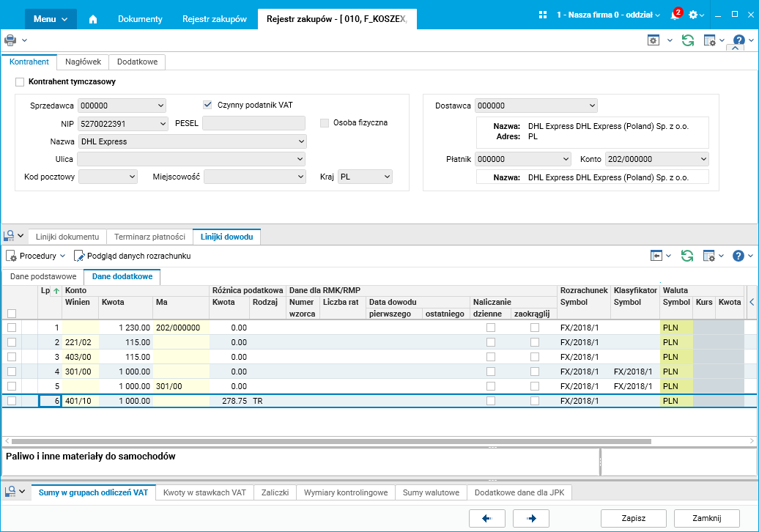The image size is (759, 532).
Task: Enable Kontrahent tymczasowy checkbox
Action: point(20,82)
